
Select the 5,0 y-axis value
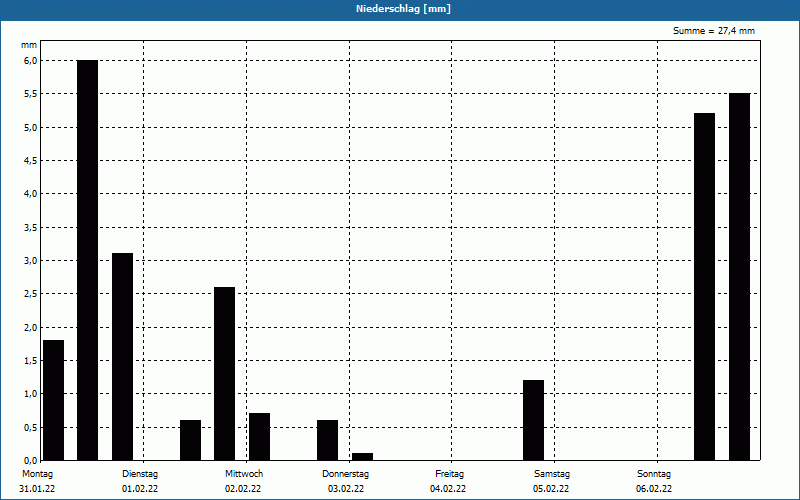pyautogui.click(x=31, y=128)
